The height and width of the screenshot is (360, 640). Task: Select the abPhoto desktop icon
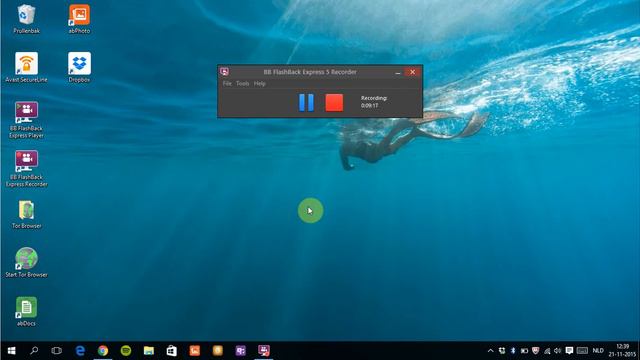[79, 19]
